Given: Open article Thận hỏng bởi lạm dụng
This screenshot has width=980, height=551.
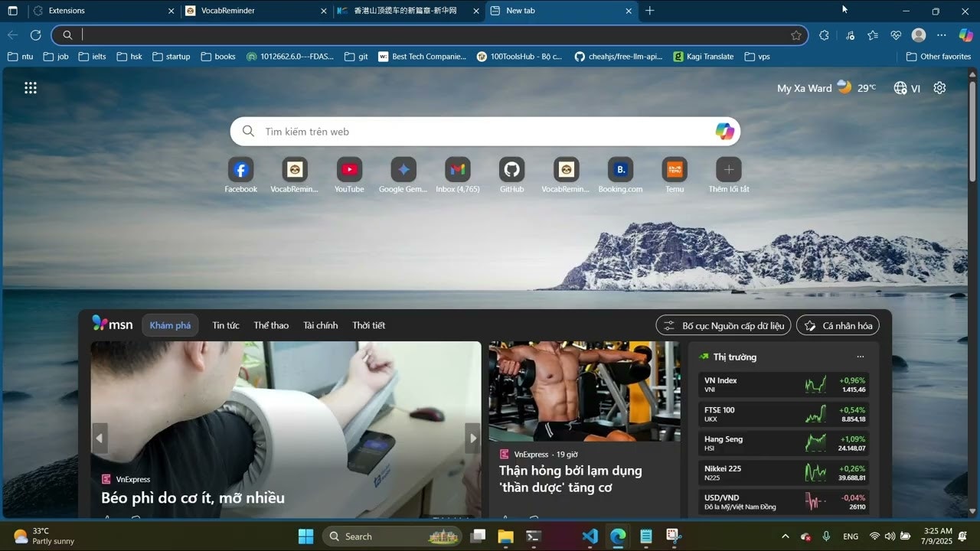Looking at the screenshot, I should [x=570, y=479].
